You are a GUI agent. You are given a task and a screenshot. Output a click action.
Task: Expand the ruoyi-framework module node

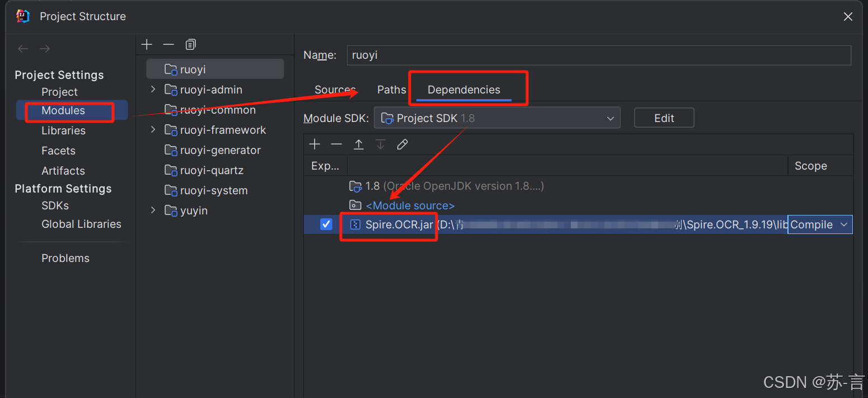point(153,130)
